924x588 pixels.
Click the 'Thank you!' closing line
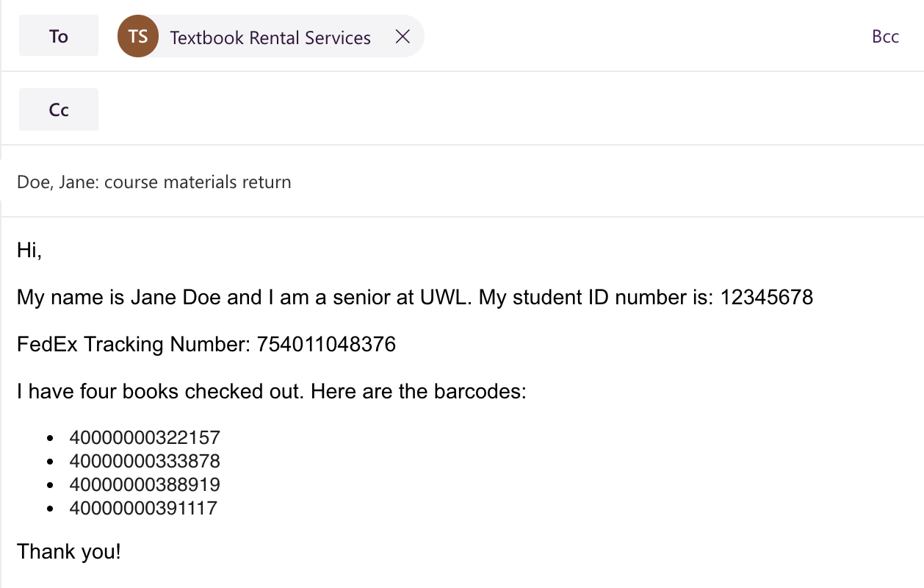coord(69,551)
